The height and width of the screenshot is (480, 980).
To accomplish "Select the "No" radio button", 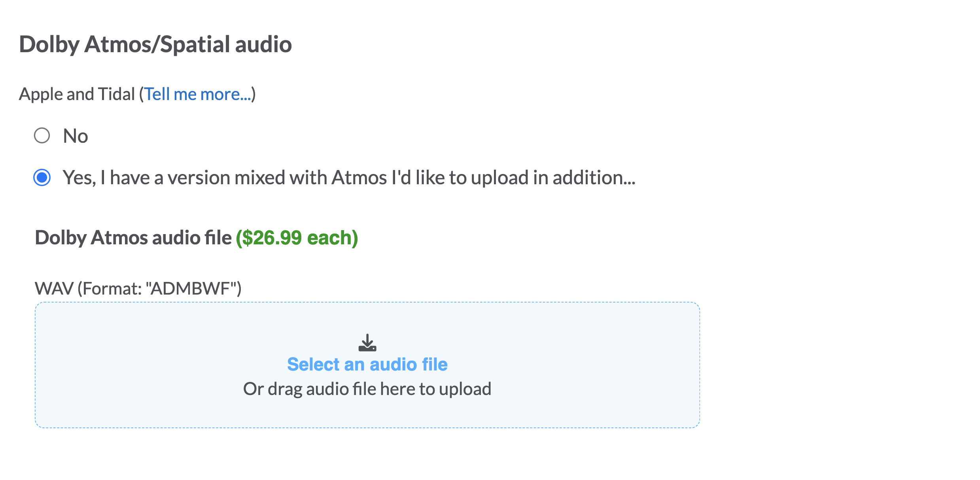I will point(42,136).
